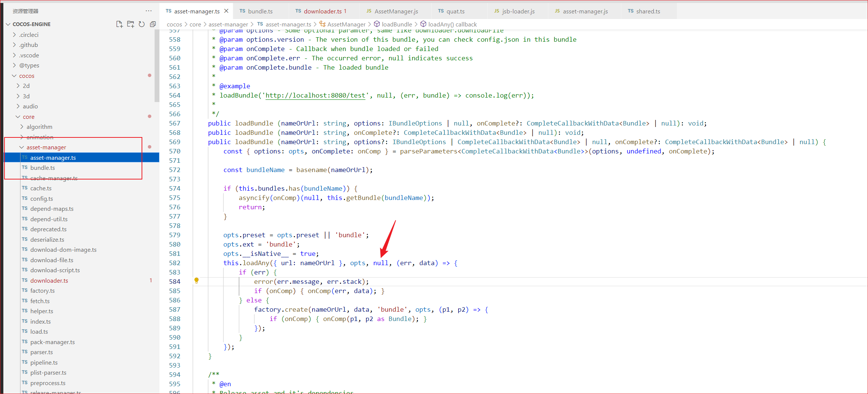
Task: Open the localhost:8080 link in comment
Action: click(315, 95)
